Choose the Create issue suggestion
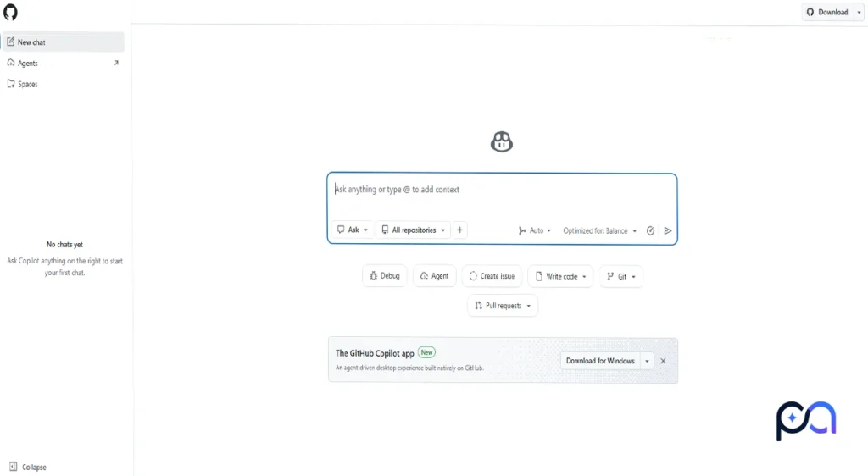The image size is (868, 476). [492, 276]
